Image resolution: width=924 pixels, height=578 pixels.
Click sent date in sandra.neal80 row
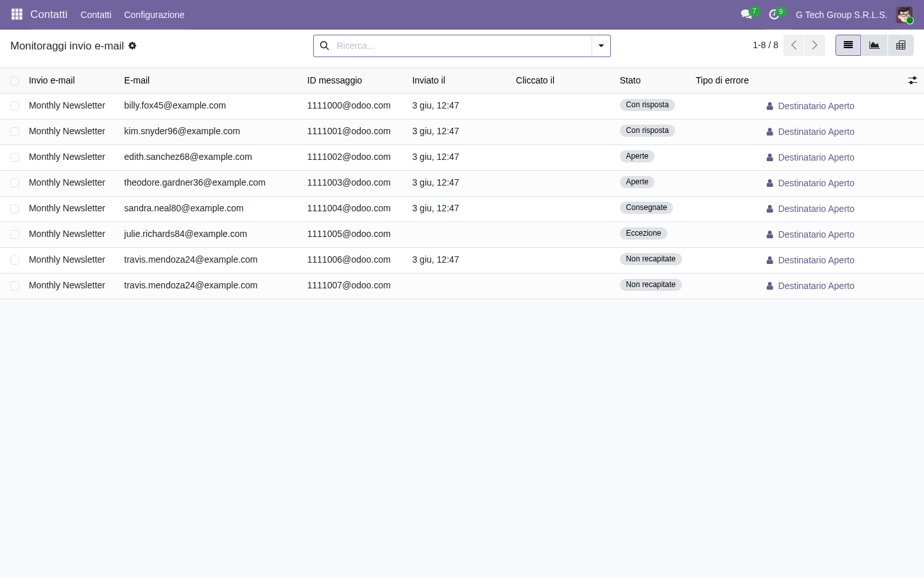[x=436, y=208]
